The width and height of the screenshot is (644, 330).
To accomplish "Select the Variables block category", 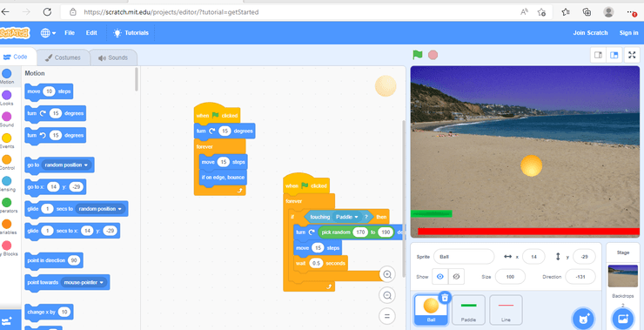I will tap(7, 227).
